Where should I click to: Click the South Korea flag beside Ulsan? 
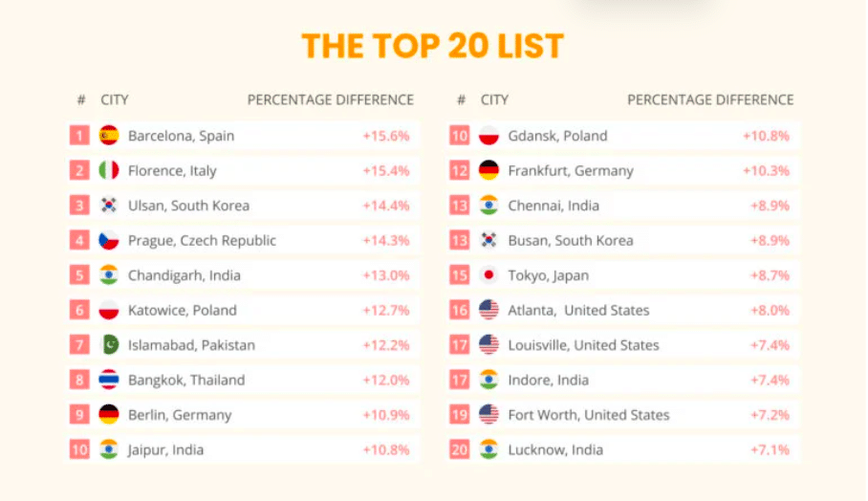click(x=109, y=206)
